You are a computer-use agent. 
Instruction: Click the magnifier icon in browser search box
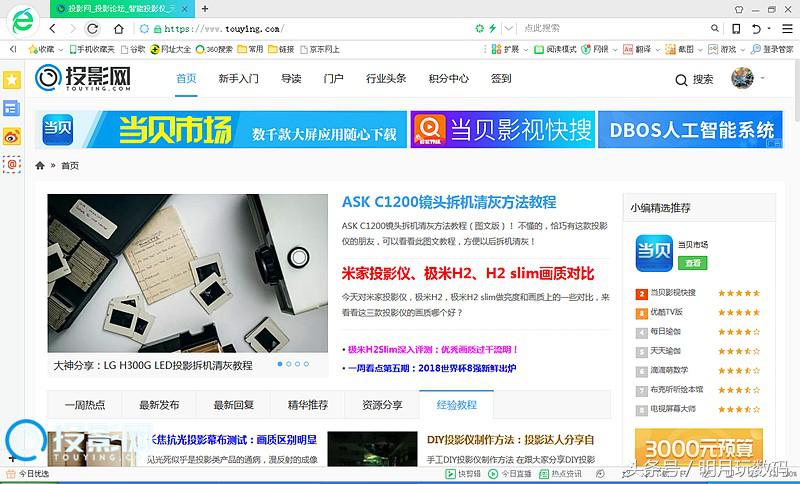coord(715,29)
